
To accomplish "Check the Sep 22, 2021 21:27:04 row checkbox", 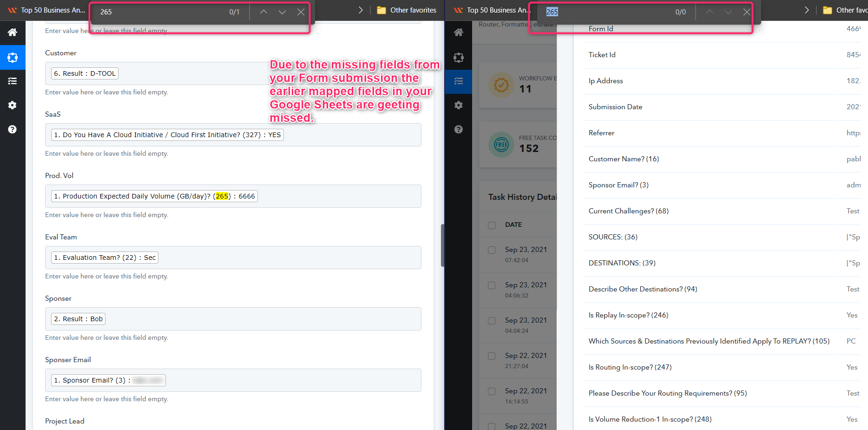I will click(x=492, y=356).
